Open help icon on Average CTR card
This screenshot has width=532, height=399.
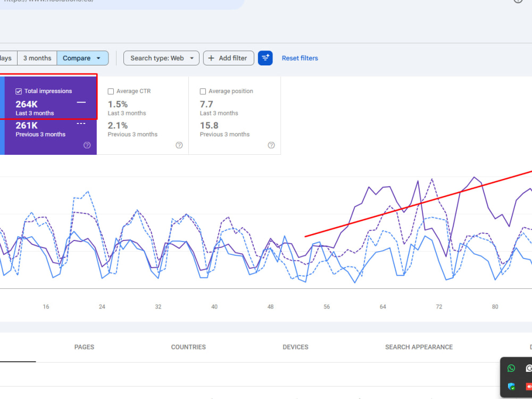(x=179, y=145)
